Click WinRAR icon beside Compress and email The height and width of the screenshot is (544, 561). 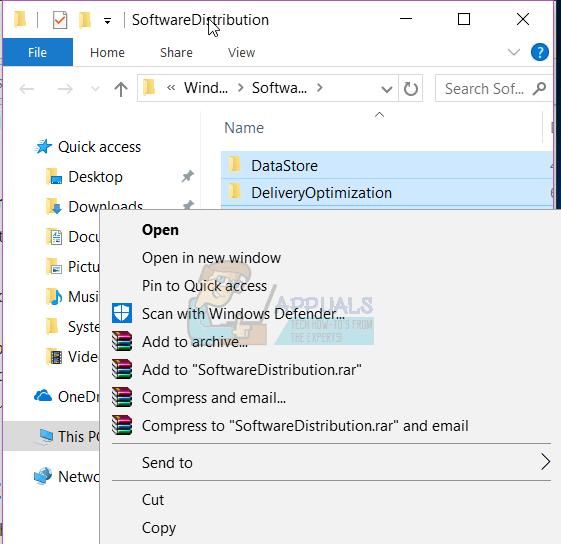click(x=122, y=397)
